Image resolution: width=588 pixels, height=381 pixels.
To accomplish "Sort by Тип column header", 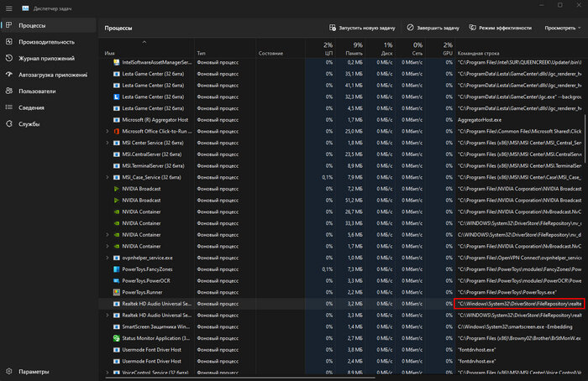I will point(201,53).
